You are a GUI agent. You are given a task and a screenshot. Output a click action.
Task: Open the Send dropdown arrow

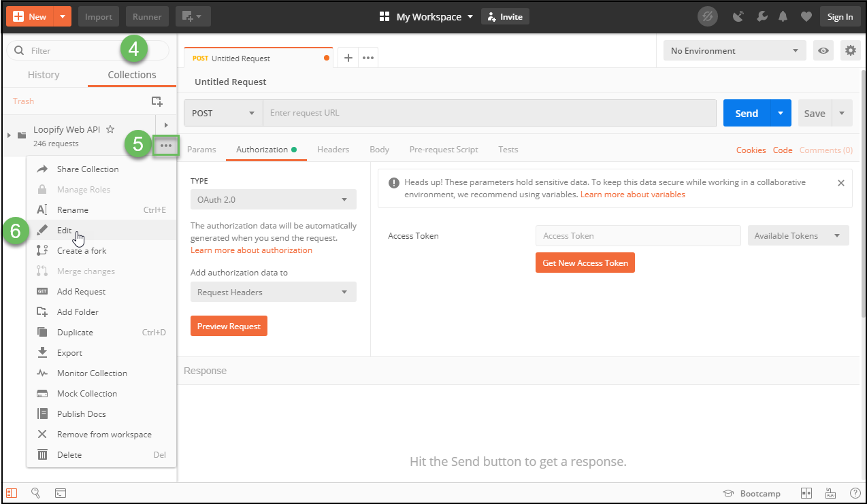781,113
